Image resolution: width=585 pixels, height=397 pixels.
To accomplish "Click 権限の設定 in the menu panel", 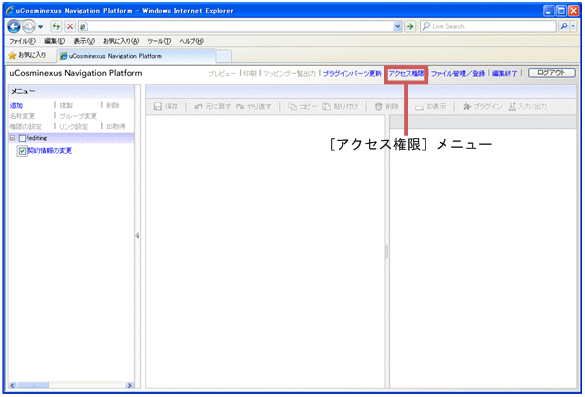I will 25,127.
